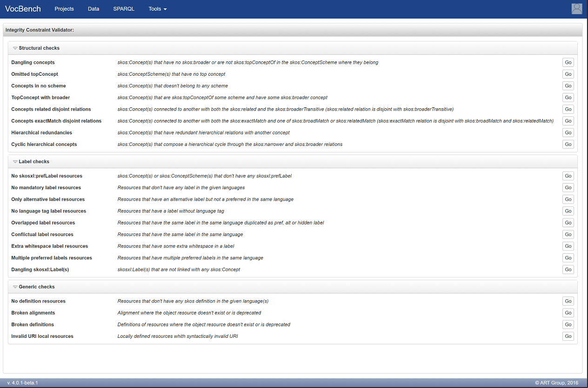The image size is (588, 388).
Task: Open the Tools dropdown menu
Action: (x=158, y=9)
